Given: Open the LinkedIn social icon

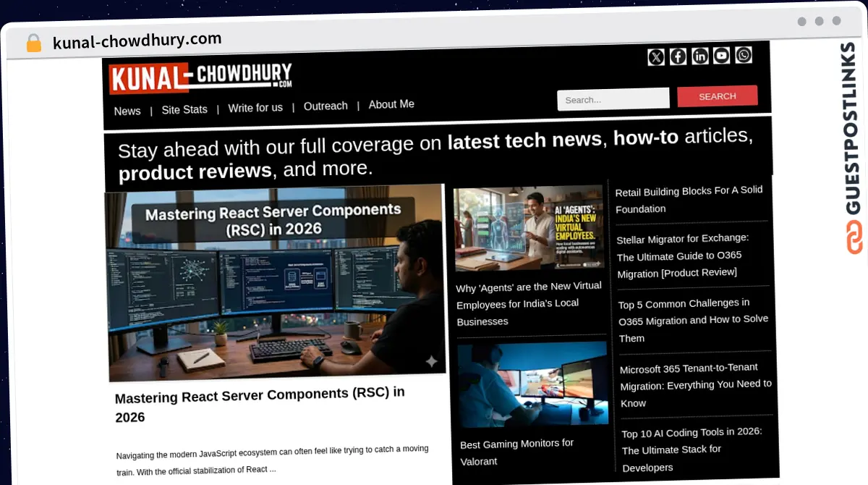Looking at the screenshot, I should 700,56.
